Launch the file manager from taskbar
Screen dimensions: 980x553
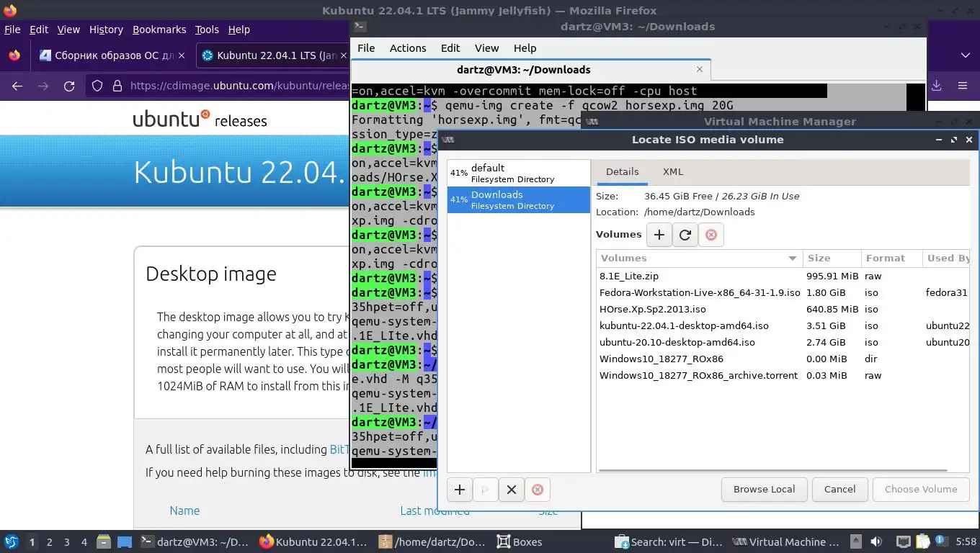104,541
